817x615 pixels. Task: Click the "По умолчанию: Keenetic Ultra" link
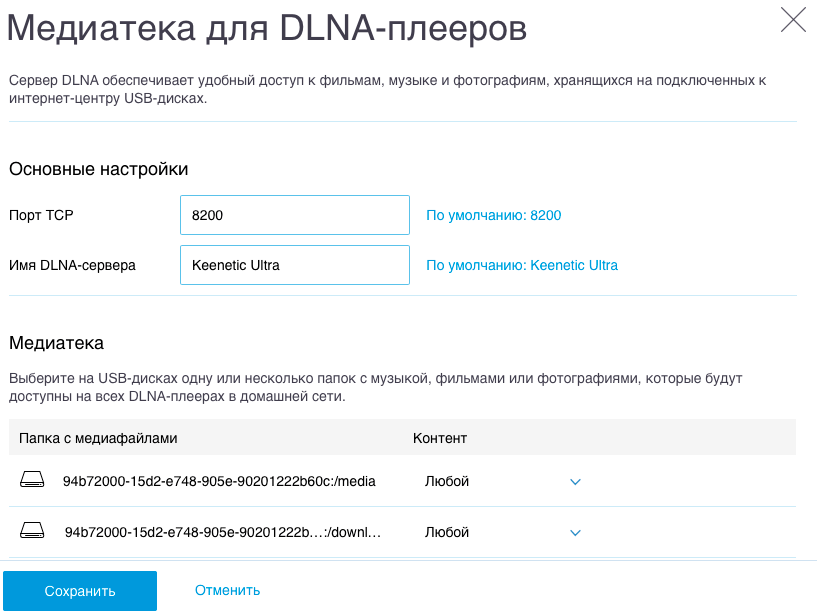click(522, 265)
